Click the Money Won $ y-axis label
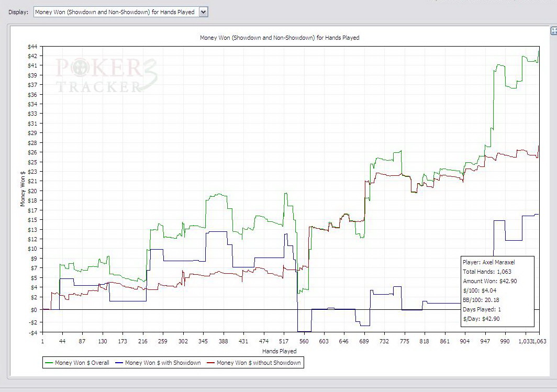The height and width of the screenshot is (392, 557). [23, 189]
